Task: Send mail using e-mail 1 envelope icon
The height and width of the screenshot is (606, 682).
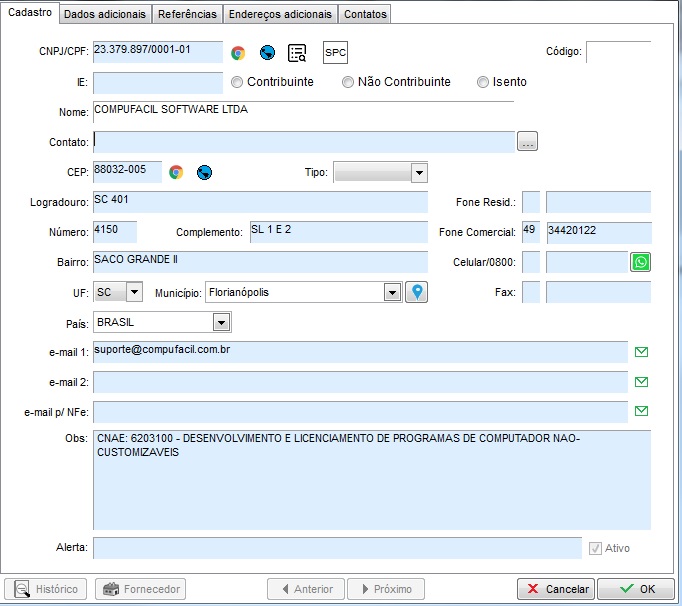Action: pos(642,352)
